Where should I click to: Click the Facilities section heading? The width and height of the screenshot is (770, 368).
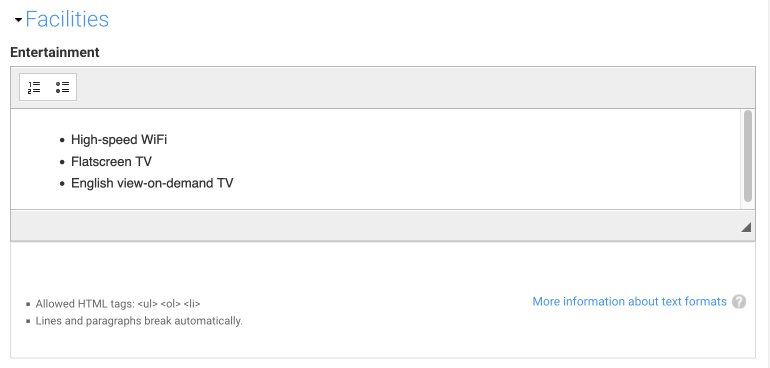pyautogui.click(x=67, y=19)
